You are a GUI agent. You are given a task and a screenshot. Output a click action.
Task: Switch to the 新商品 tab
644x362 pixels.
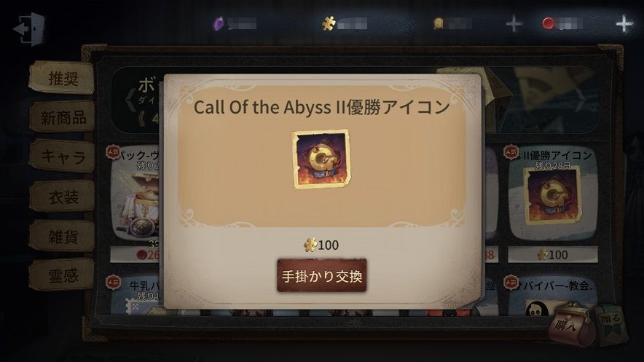pos(63,117)
